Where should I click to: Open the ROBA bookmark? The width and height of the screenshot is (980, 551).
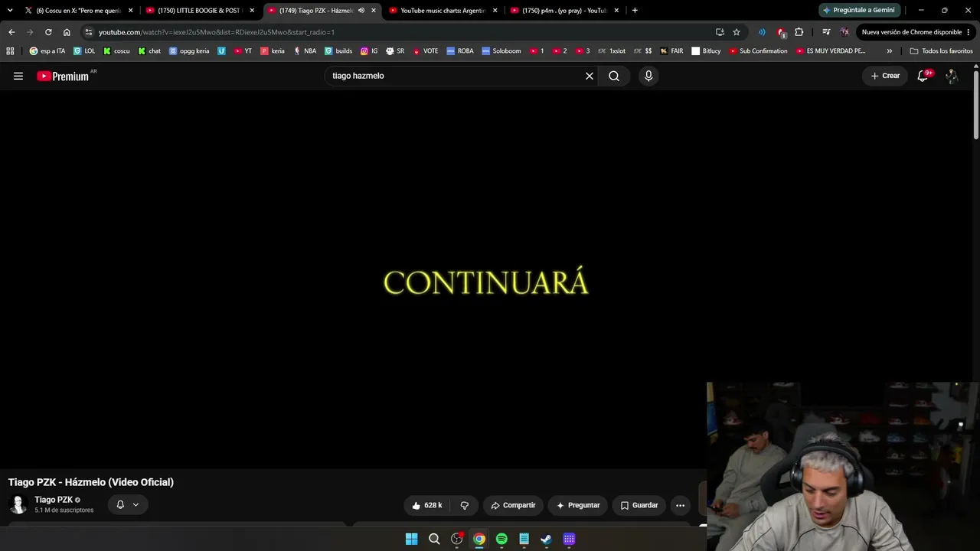pos(460,51)
